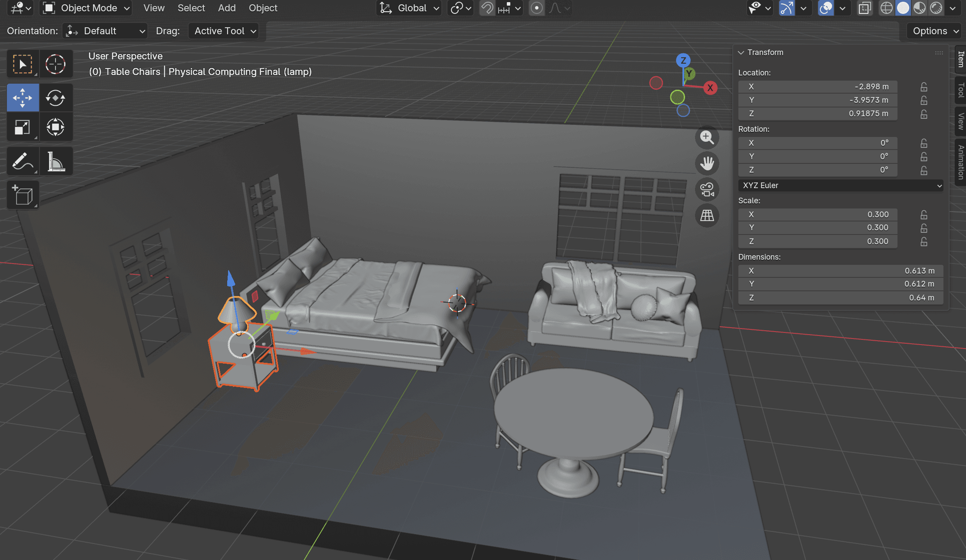Select the Cursor tool
Image resolution: width=966 pixels, height=560 pixels.
pos(55,64)
